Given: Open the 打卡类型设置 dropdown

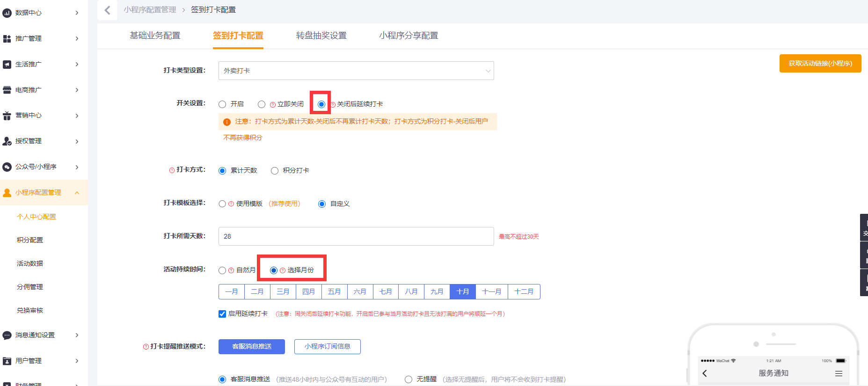Looking at the screenshot, I should click(x=356, y=71).
